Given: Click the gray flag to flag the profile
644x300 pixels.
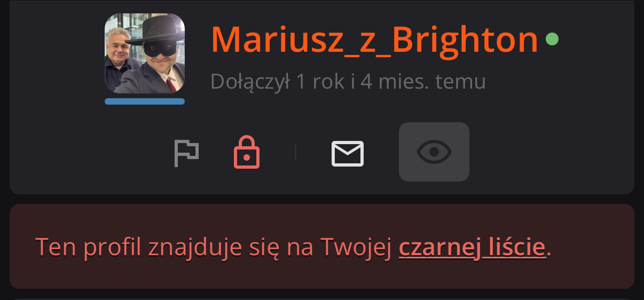Looking at the screenshot, I should pyautogui.click(x=186, y=153).
